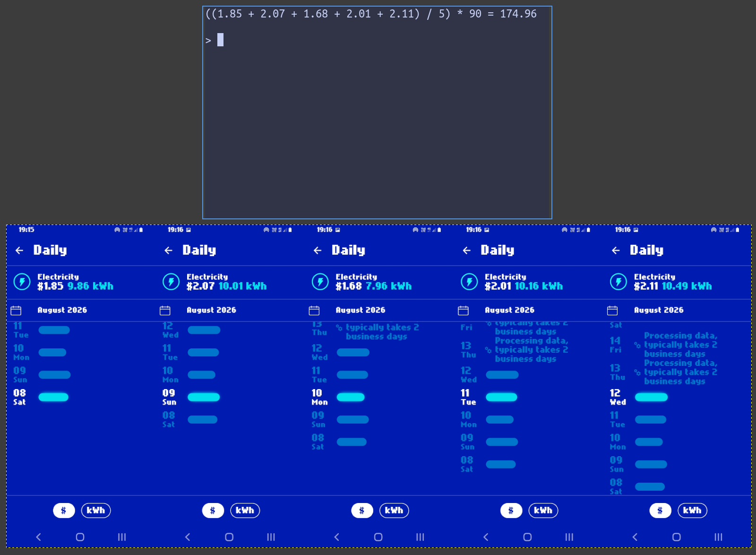Open August 2026 month picker on first screen
The image size is (756, 555).
pyautogui.click(x=62, y=310)
